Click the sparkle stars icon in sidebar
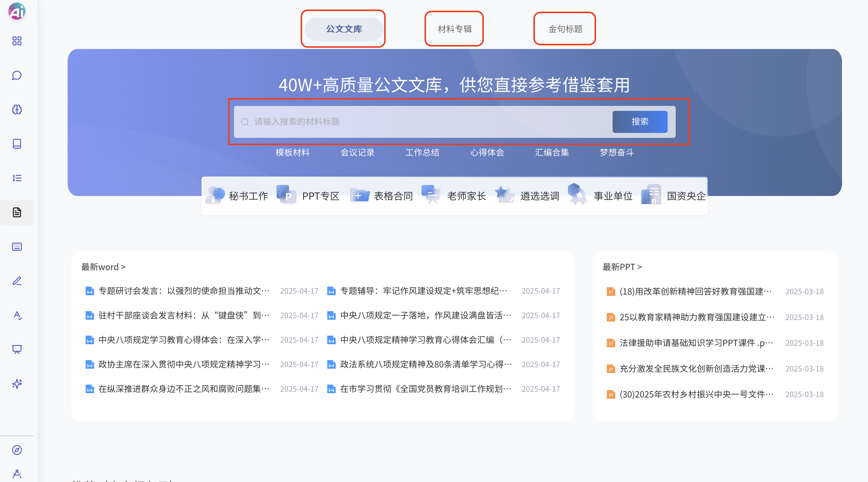Viewport: 868px width, 482px height. (x=17, y=384)
